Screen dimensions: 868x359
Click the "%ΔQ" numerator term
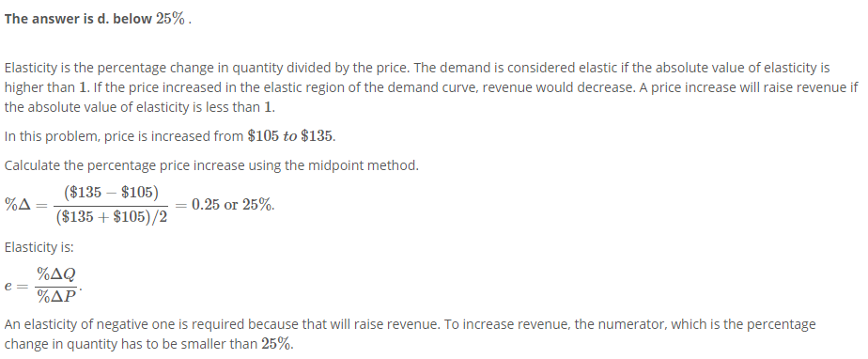[x=56, y=274]
